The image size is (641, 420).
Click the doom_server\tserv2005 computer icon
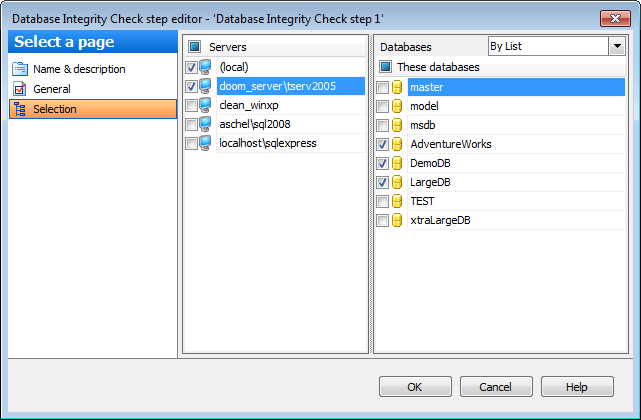pyautogui.click(x=205, y=86)
